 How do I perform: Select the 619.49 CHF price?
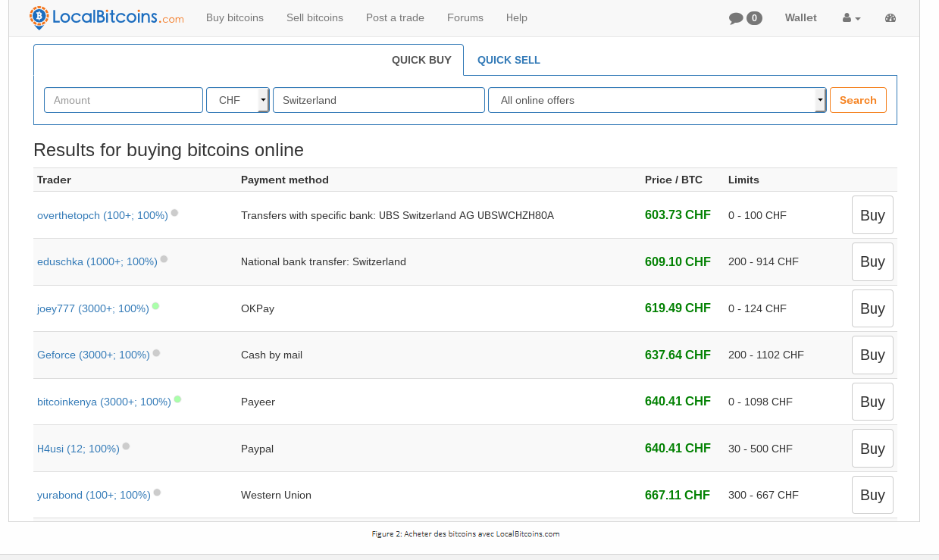pyautogui.click(x=678, y=308)
